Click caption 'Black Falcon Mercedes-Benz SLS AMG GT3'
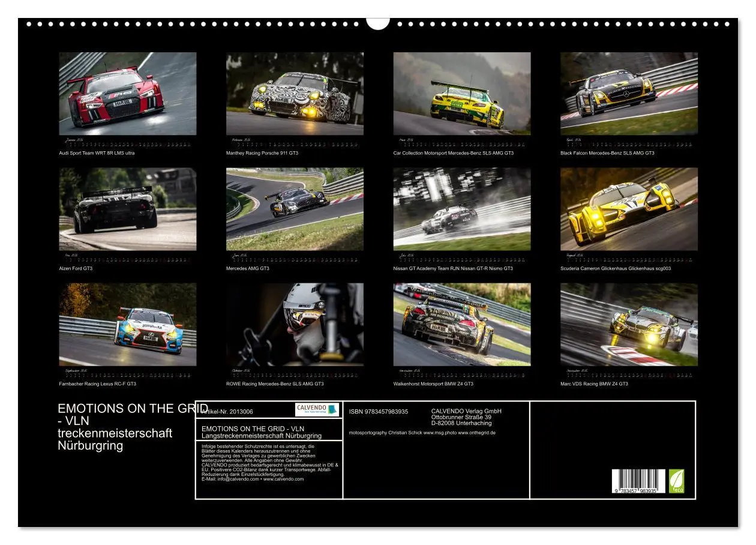This screenshot has width=756, height=545. click(x=607, y=153)
